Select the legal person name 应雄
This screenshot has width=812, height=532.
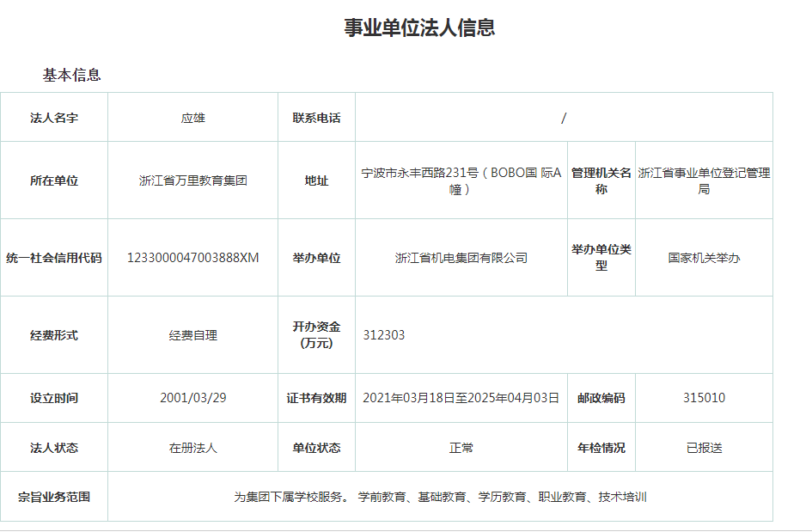192,116
